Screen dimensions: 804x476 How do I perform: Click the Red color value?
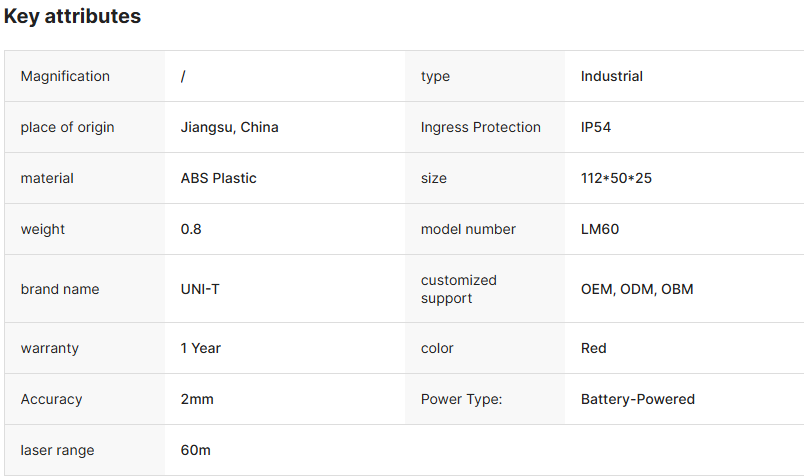593,348
